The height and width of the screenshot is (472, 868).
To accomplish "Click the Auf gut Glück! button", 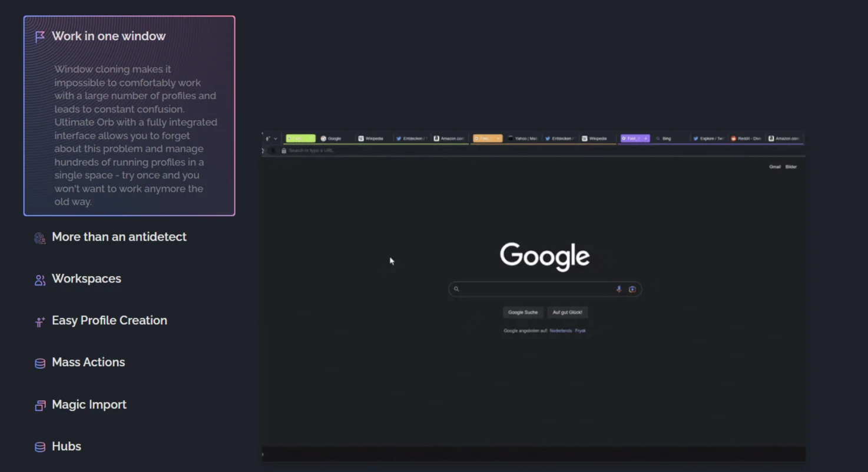I will pyautogui.click(x=567, y=313).
